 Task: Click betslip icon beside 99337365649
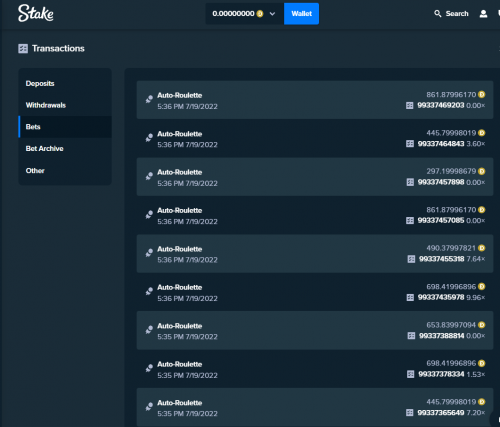tap(410, 413)
